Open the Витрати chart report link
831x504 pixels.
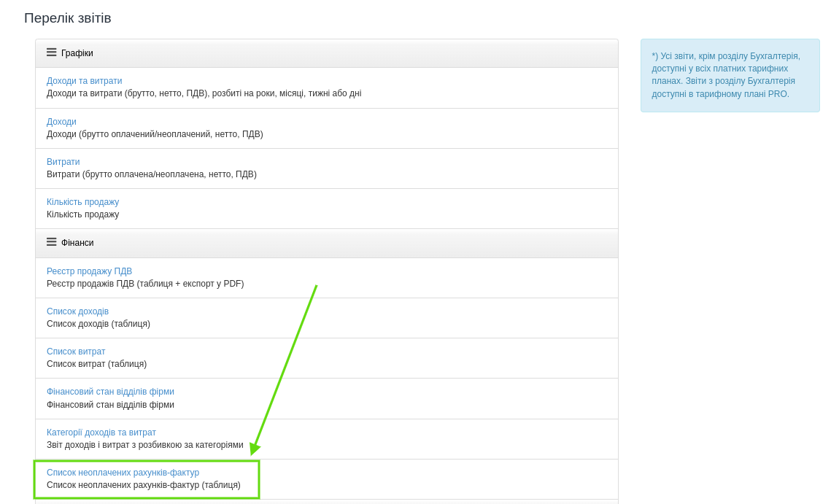pyautogui.click(x=63, y=162)
